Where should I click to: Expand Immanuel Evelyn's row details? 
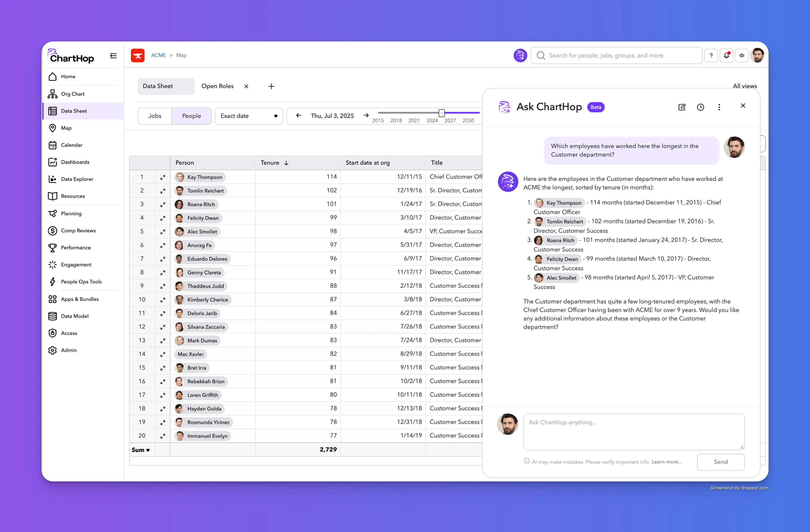pyautogui.click(x=163, y=436)
